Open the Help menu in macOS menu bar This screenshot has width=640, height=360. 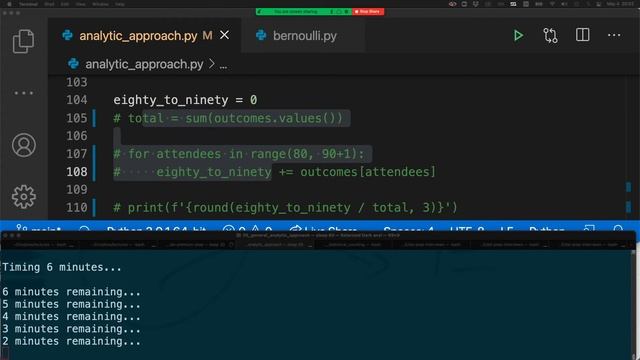120,4
